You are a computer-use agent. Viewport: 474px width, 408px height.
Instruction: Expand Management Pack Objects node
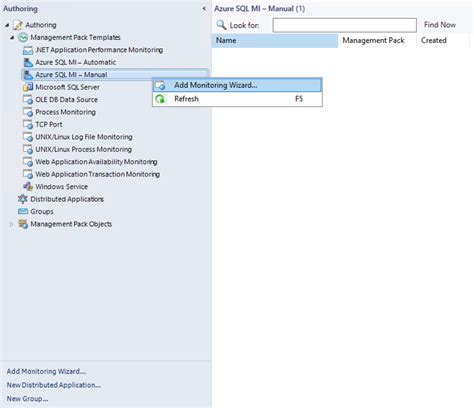pyautogui.click(x=12, y=224)
